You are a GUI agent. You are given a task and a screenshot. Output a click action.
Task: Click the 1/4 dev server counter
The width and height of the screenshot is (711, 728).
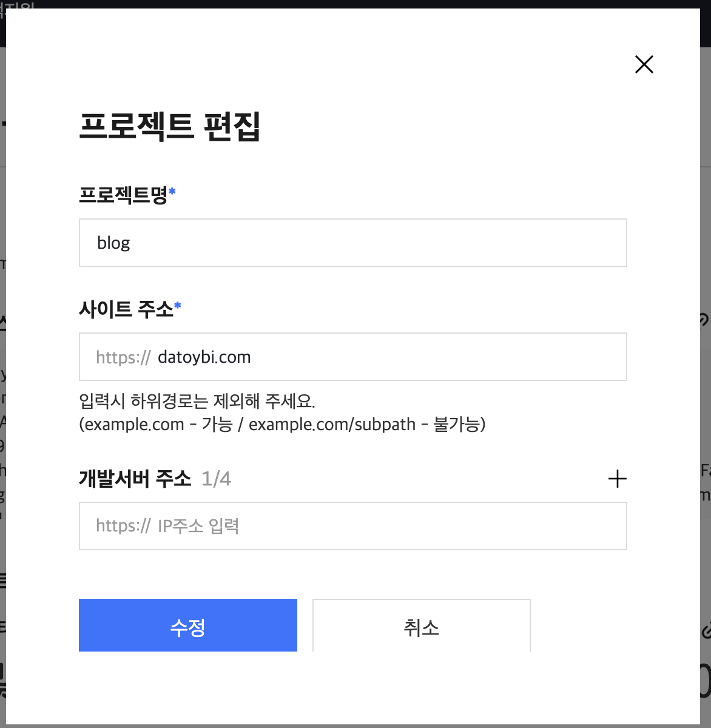216,479
